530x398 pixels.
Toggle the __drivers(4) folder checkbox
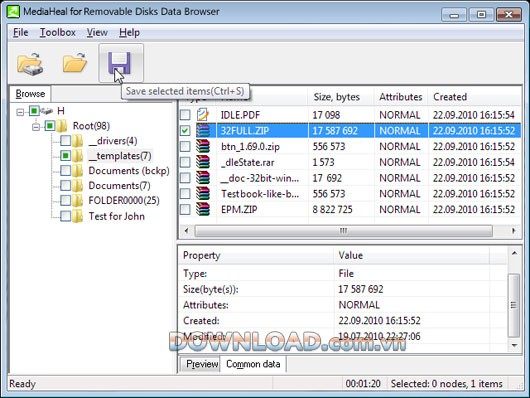pyautogui.click(x=66, y=141)
